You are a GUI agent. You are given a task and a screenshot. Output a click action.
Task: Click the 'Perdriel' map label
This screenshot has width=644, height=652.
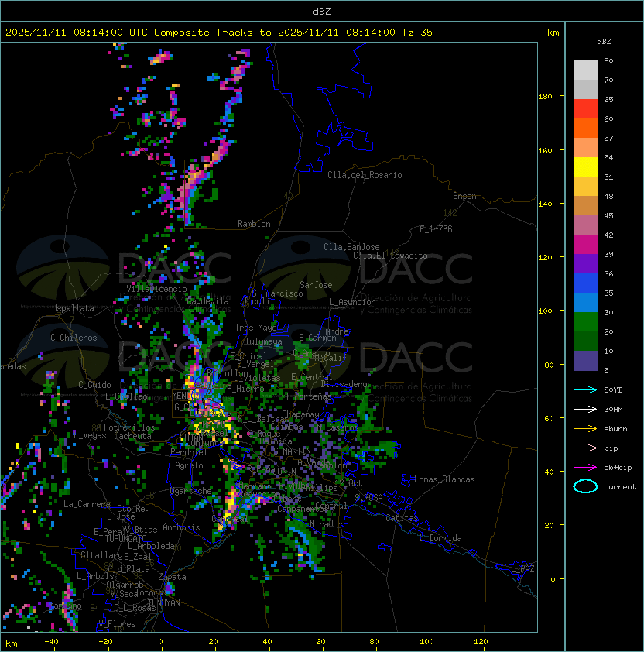click(189, 452)
